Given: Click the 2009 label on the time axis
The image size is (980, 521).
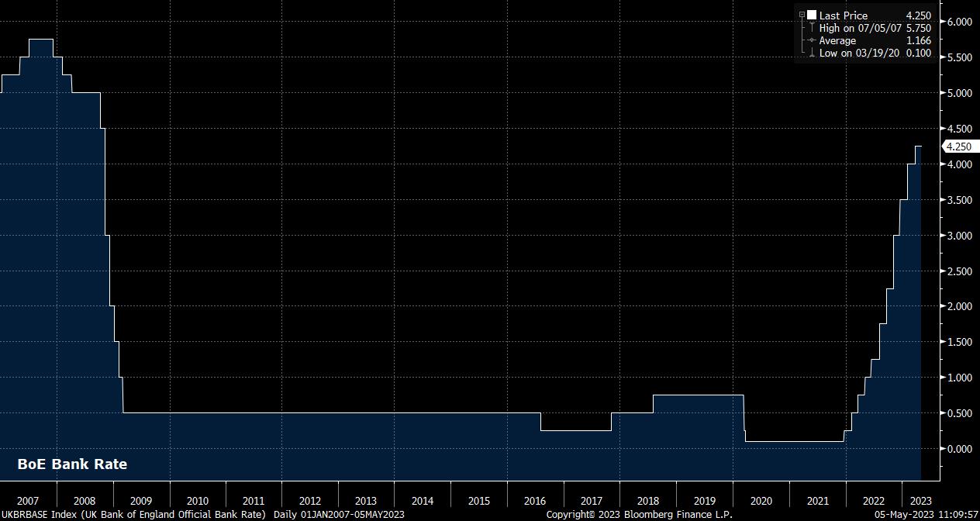Looking at the screenshot, I should pos(141,501).
